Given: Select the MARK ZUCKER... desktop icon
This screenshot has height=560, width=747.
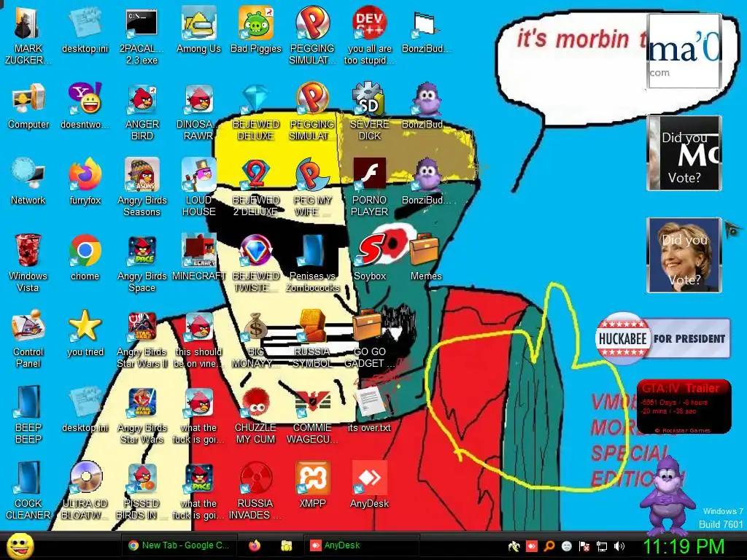Looking at the screenshot, I should tap(28, 34).
